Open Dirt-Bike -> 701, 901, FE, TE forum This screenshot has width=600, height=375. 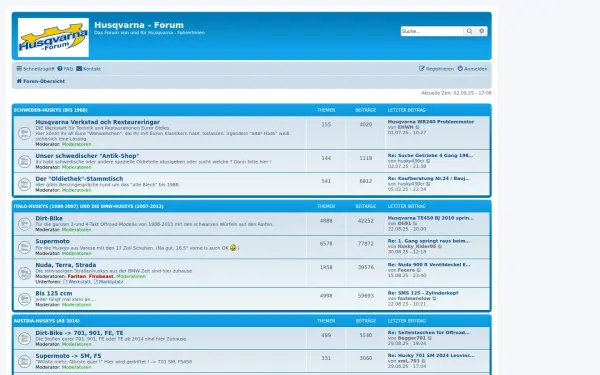pyautogui.click(x=79, y=333)
